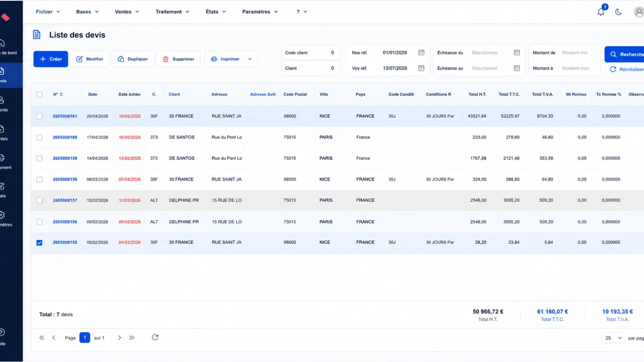Open the Fichier menu
Screen dimensions: 644x362
tap(48, 12)
